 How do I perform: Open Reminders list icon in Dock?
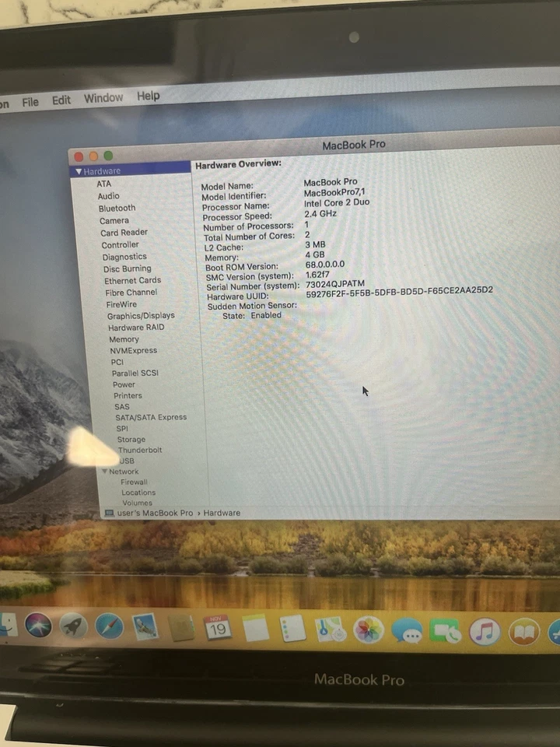[x=292, y=629]
